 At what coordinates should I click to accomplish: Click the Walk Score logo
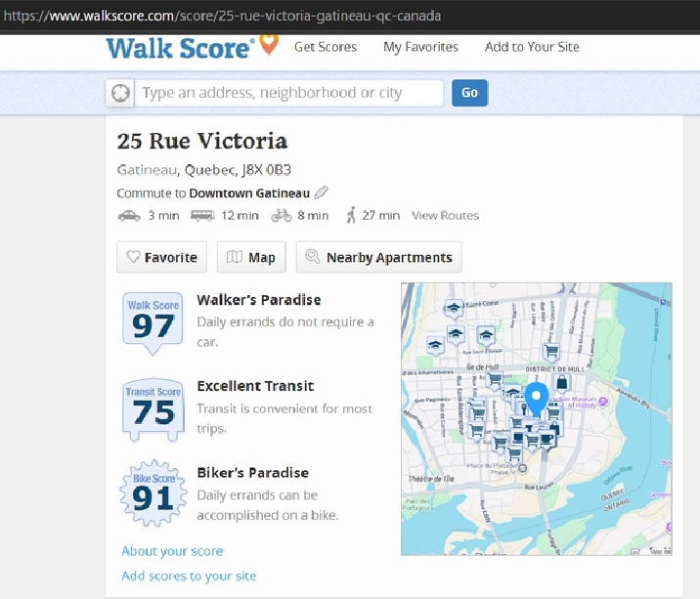point(193,47)
